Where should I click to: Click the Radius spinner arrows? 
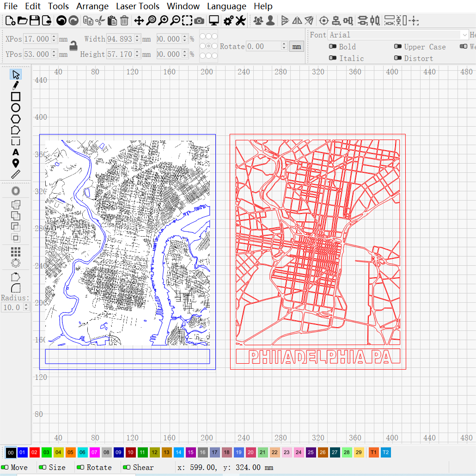coord(26,307)
